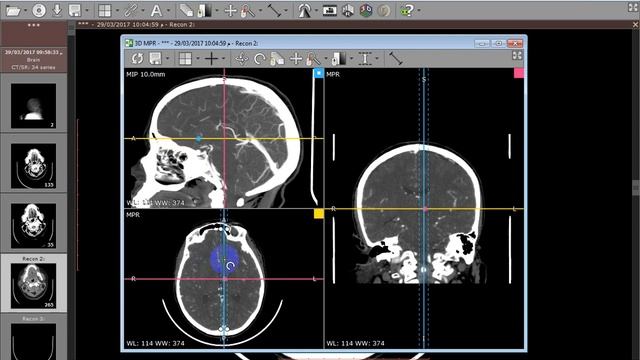Image resolution: width=640 pixels, height=360 pixels.
Task: Select the text annotation A tool
Action: coord(156,10)
